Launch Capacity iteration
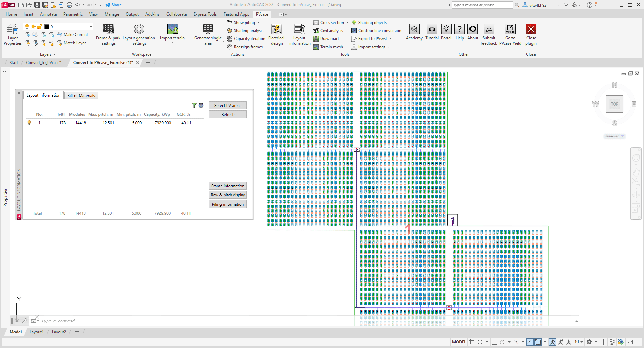This screenshot has width=644, height=348. pyautogui.click(x=246, y=39)
